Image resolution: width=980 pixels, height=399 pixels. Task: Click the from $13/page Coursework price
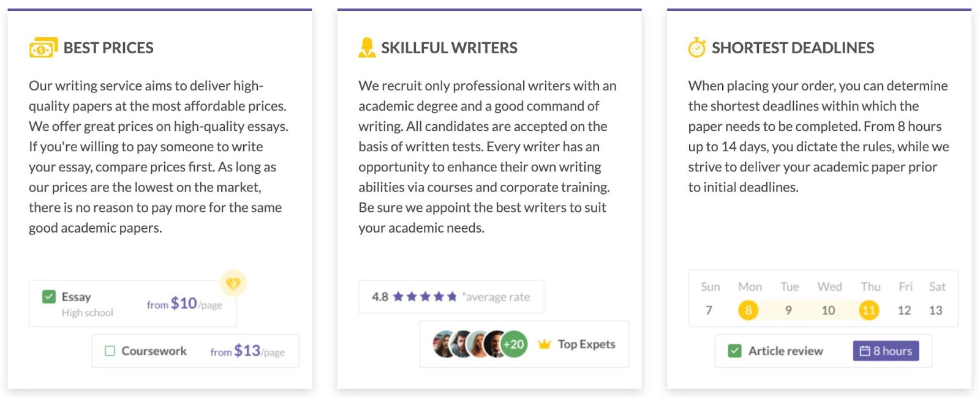click(x=247, y=351)
